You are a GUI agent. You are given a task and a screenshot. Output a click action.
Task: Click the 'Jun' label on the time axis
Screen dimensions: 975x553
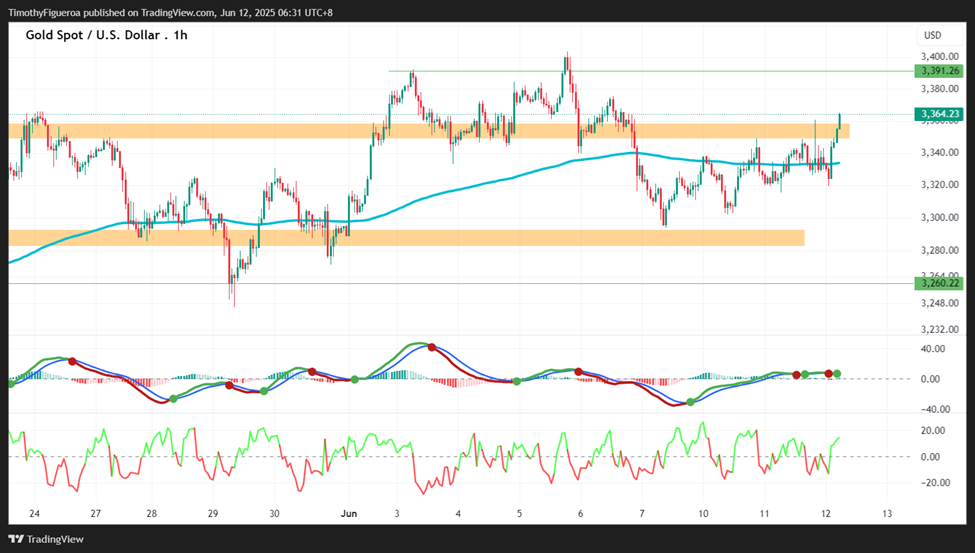349,514
